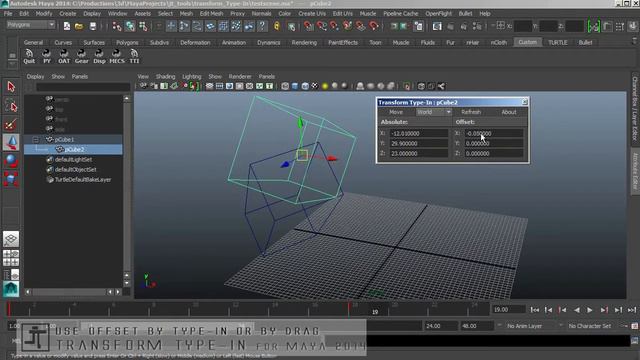The height and width of the screenshot is (360, 640).
Task: Select the cone rotate tool
Action: pyautogui.click(x=11, y=142)
